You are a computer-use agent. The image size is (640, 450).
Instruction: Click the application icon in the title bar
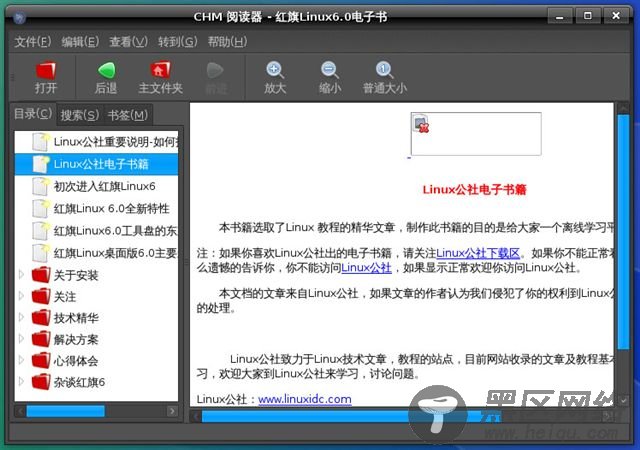click(x=19, y=18)
